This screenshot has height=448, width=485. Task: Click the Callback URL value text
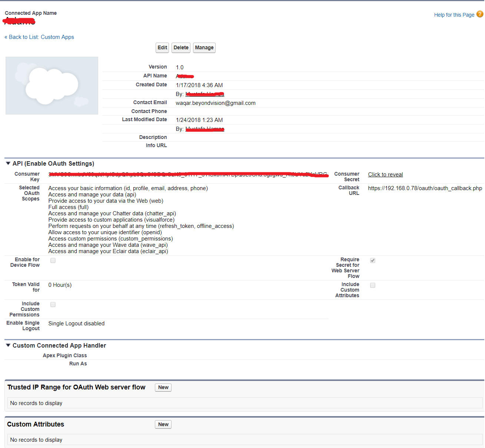[x=425, y=188]
